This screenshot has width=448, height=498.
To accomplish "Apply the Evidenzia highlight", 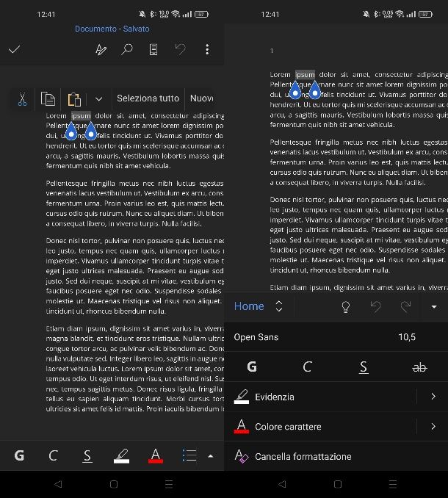I will (321, 397).
